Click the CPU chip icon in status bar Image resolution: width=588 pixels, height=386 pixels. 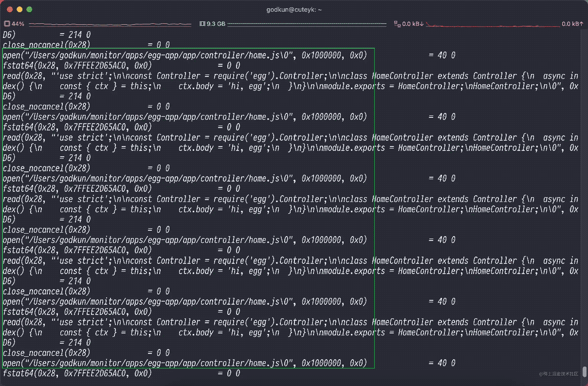click(7, 24)
